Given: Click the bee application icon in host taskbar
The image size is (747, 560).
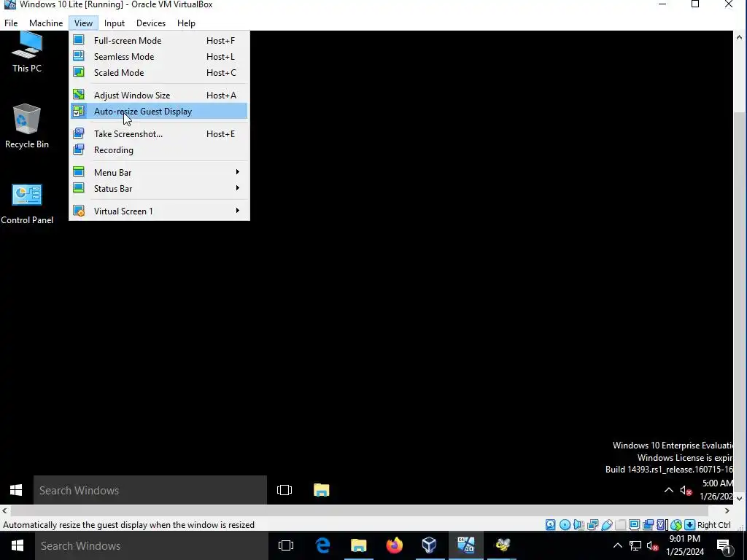Looking at the screenshot, I should [x=502, y=545].
